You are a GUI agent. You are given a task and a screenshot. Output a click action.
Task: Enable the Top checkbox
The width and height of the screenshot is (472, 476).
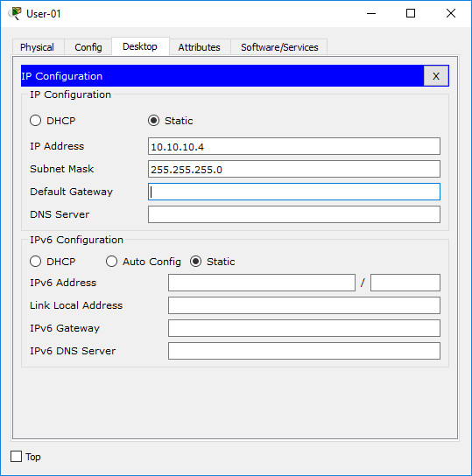[x=16, y=456]
